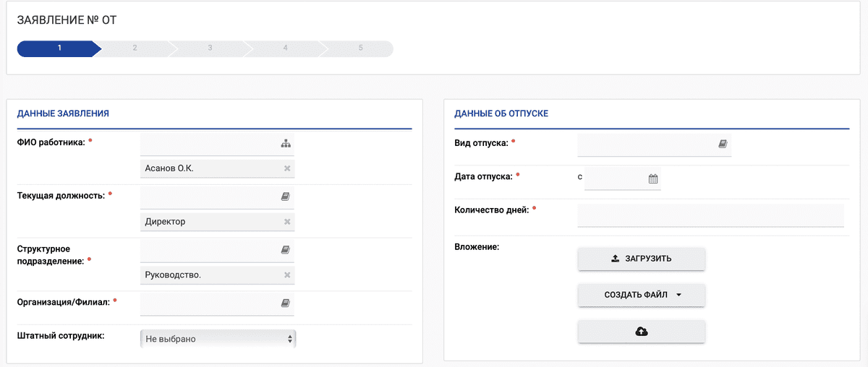868x367 pixels.
Task: Expand Штатный сотрудник dropdown
Action: tap(218, 339)
